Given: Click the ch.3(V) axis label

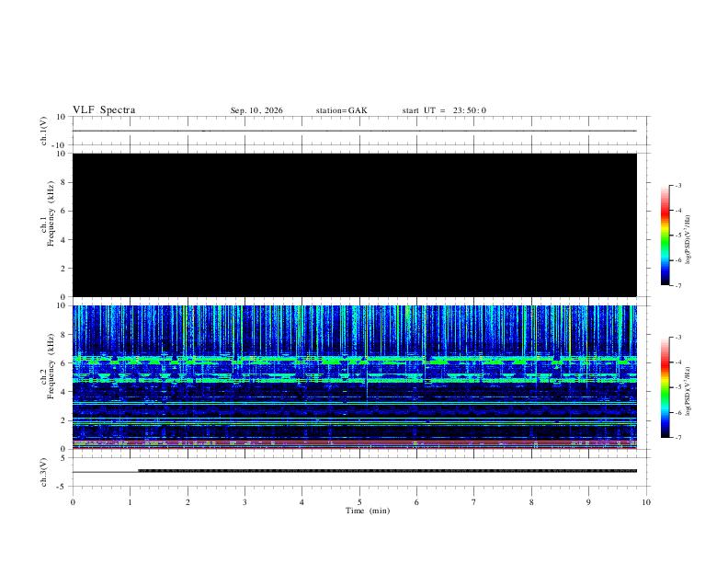Looking at the screenshot, I should click(44, 472).
